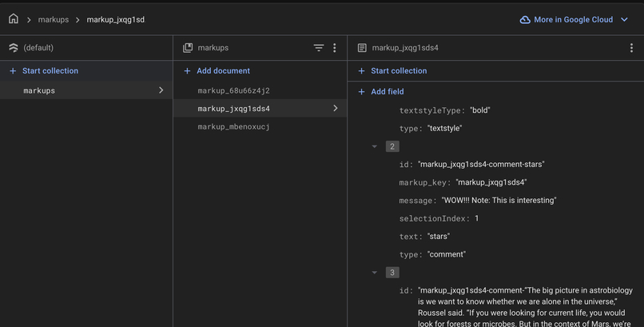Click message value "WOW!!! Note: This is interesting"
Screen dimensions: 644x327
(499, 201)
